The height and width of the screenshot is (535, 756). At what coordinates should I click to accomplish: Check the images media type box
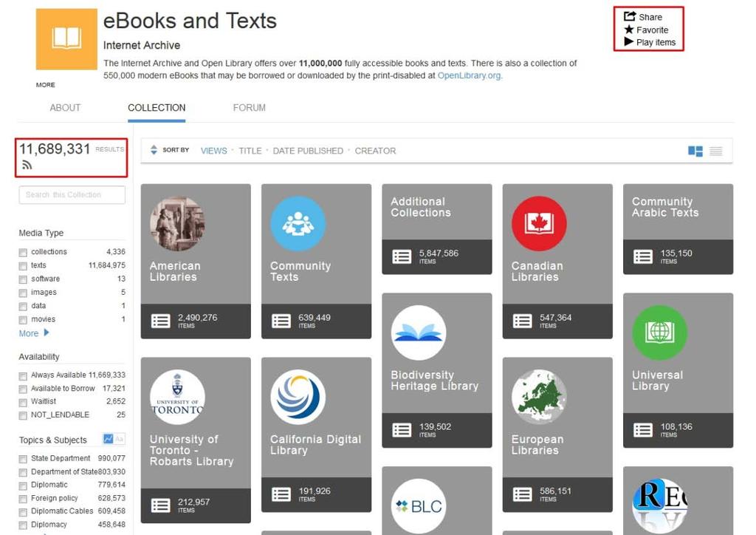point(23,293)
